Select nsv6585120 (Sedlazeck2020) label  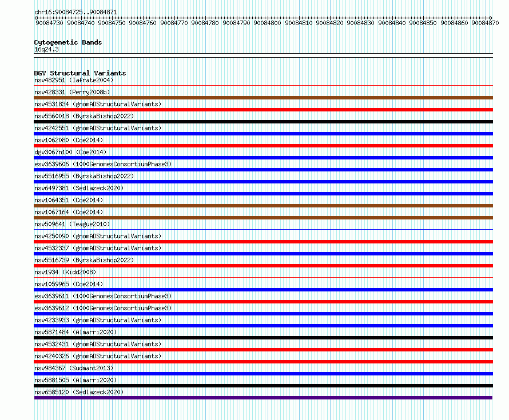click(x=79, y=392)
